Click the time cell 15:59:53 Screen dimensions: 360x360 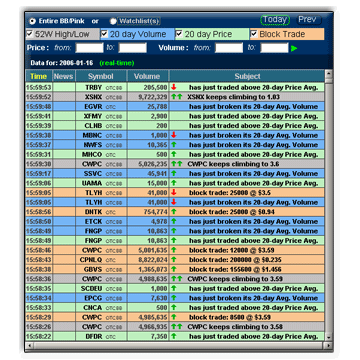tap(39, 87)
